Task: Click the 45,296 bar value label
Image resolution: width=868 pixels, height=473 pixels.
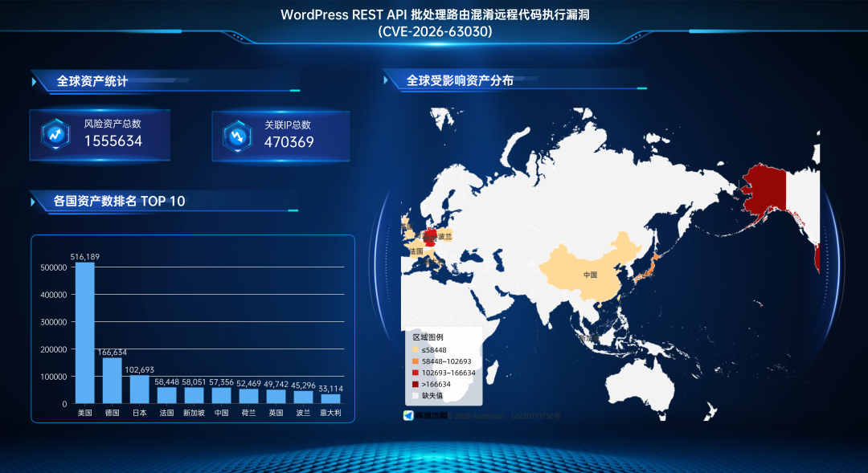Action: [303, 385]
